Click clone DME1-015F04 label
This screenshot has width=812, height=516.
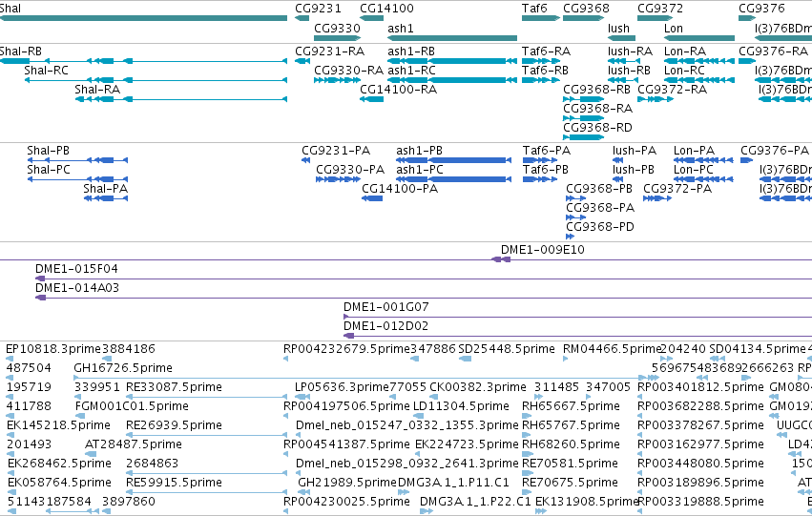coord(76,269)
